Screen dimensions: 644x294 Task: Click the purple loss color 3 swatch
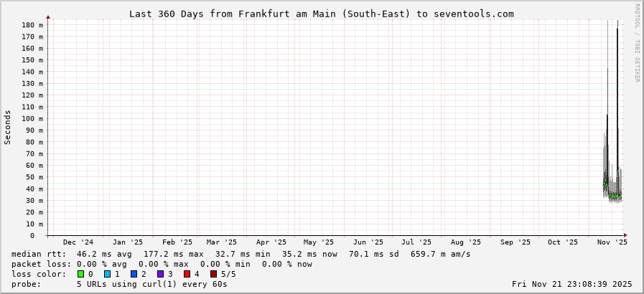pyautogui.click(x=160, y=274)
